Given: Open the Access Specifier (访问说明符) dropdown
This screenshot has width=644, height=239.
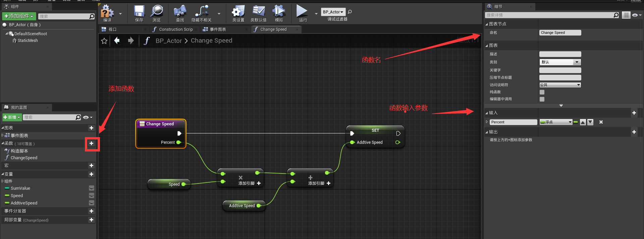Looking at the screenshot, I should pyautogui.click(x=560, y=85).
